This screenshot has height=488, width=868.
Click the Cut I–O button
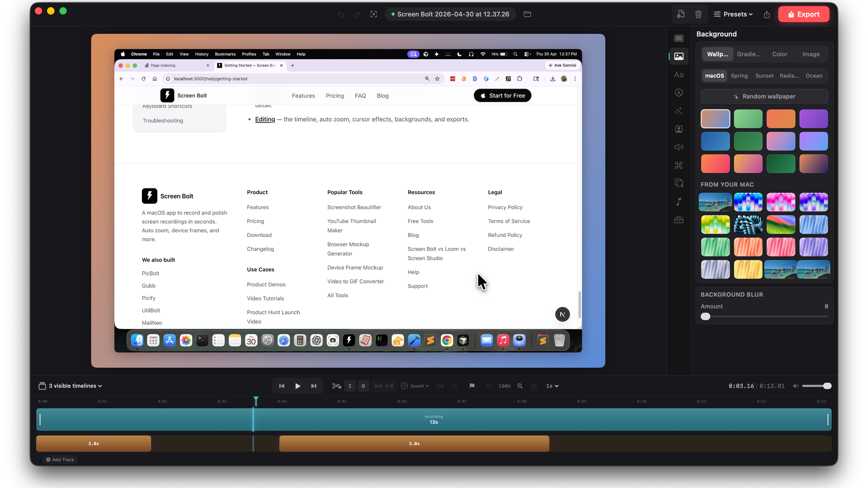coord(384,386)
